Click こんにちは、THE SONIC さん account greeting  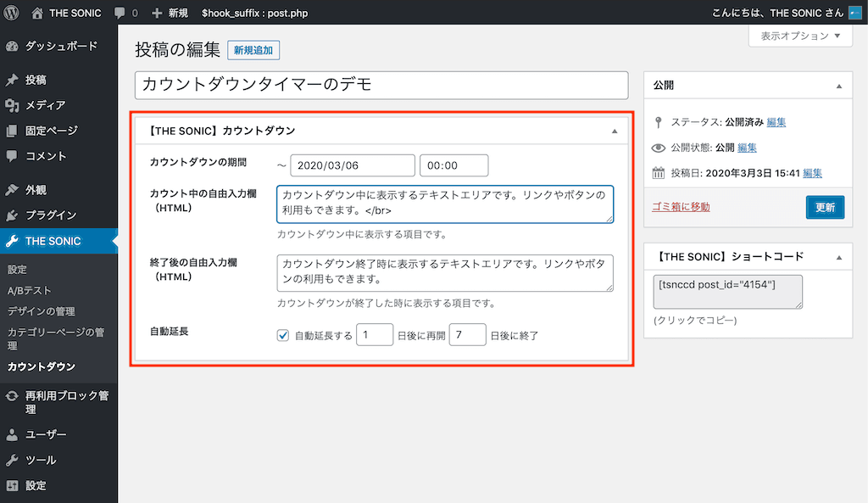[x=777, y=13]
